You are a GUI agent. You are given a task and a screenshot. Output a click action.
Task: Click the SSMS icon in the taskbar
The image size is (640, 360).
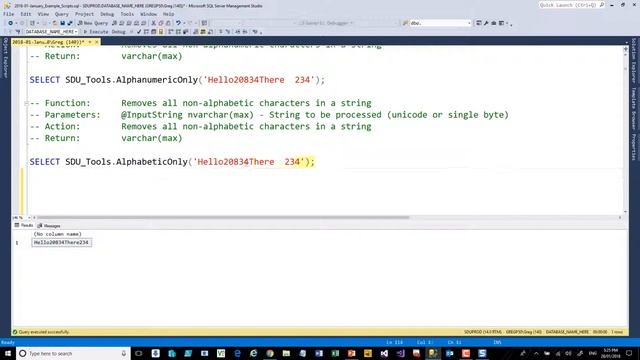[x=433, y=353]
